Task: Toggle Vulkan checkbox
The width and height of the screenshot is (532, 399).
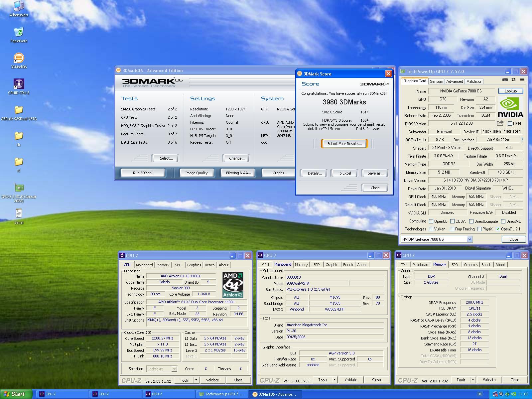Action: 431,229
